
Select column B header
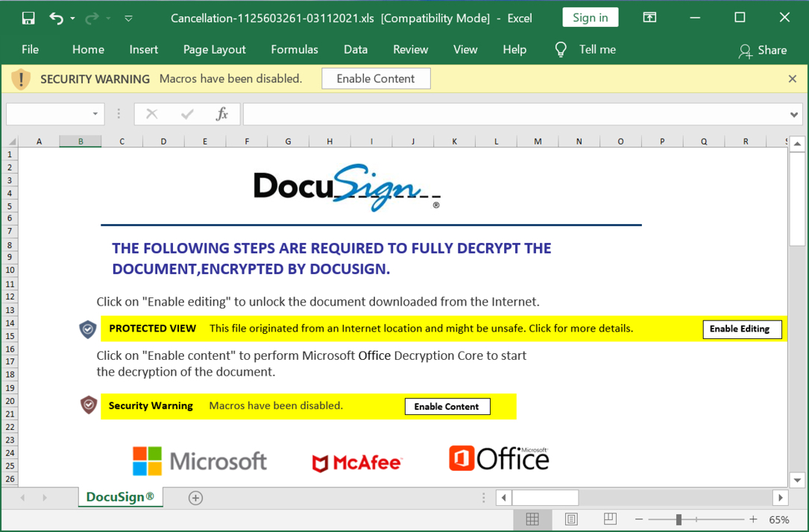point(81,142)
